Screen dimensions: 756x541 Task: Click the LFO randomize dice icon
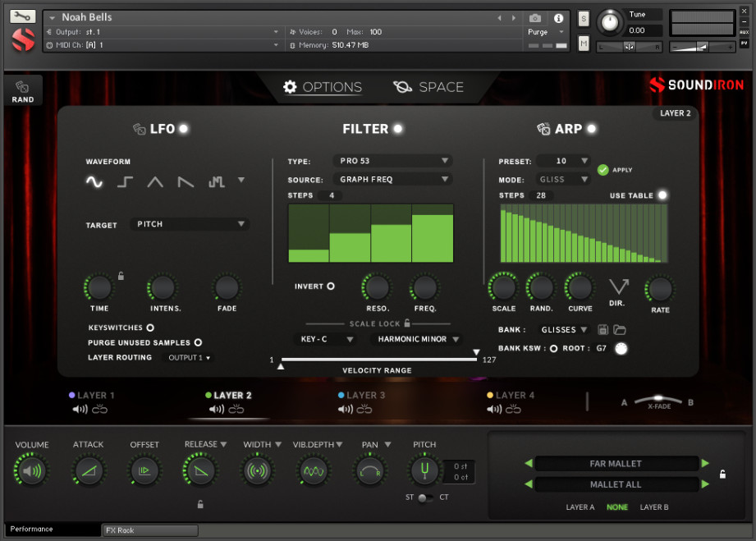pyautogui.click(x=140, y=129)
